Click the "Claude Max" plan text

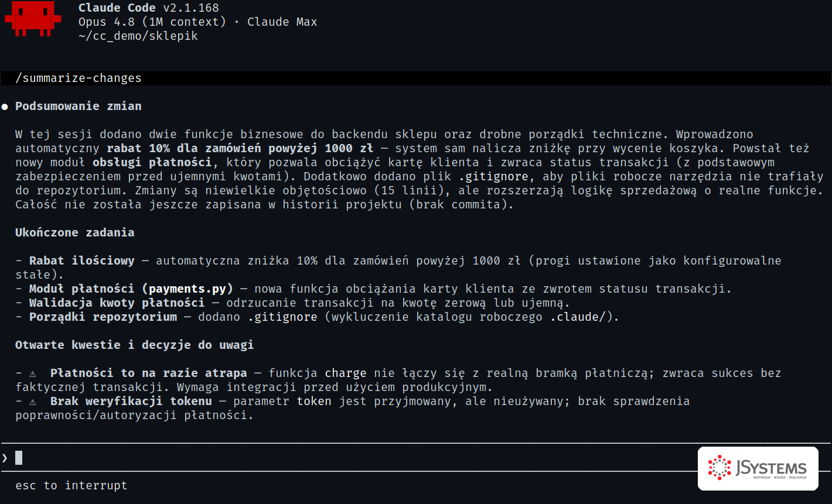[x=282, y=22]
